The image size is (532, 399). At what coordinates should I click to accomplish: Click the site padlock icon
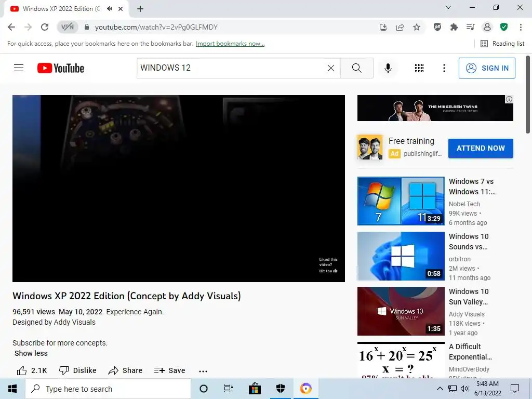coord(87,27)
